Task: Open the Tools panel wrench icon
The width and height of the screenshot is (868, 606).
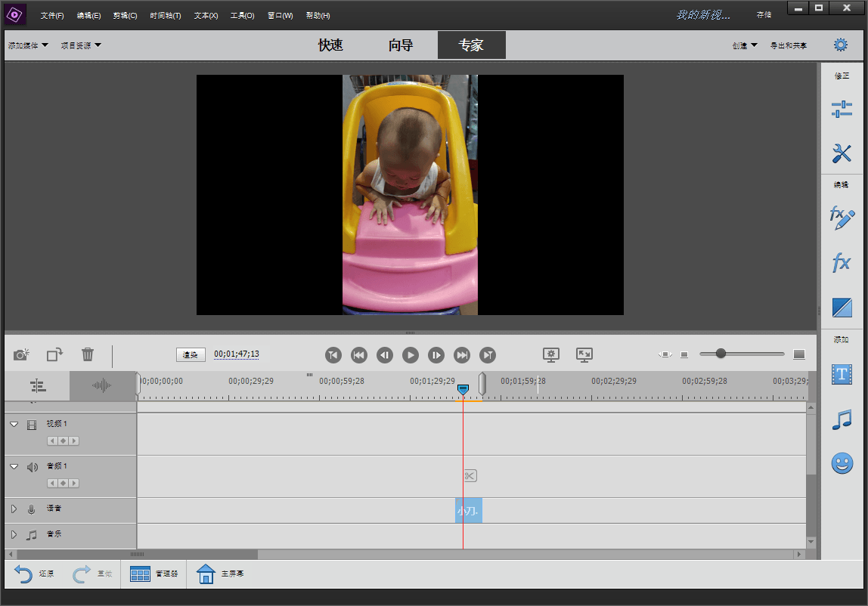Action: coord(842,153)
